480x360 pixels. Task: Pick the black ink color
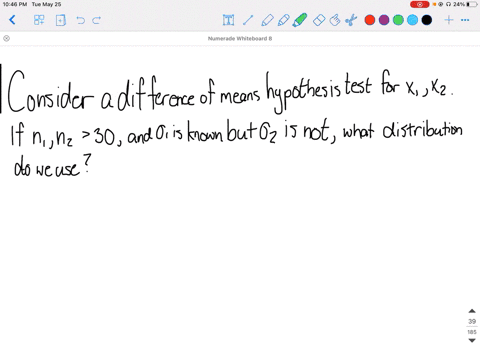coord(427,20)
